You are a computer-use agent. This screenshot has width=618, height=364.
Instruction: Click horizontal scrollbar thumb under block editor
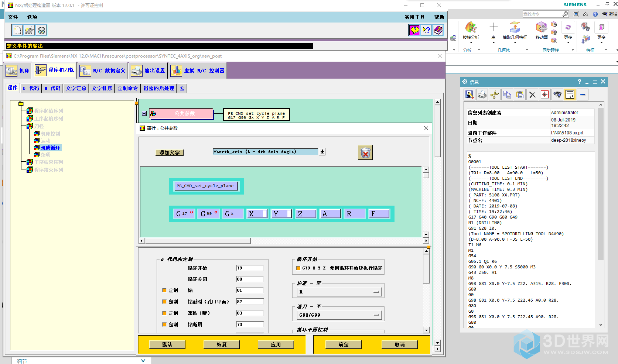198,241
